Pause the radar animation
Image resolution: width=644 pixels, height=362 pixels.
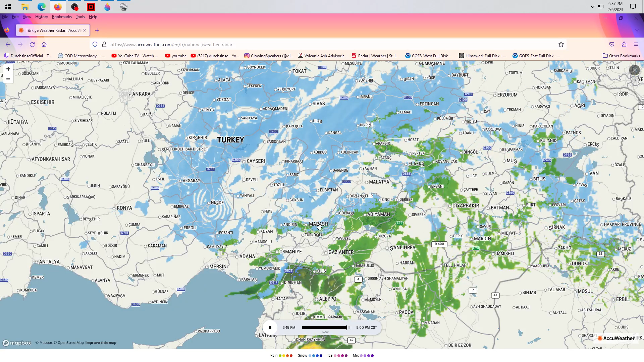pos(270,327)
